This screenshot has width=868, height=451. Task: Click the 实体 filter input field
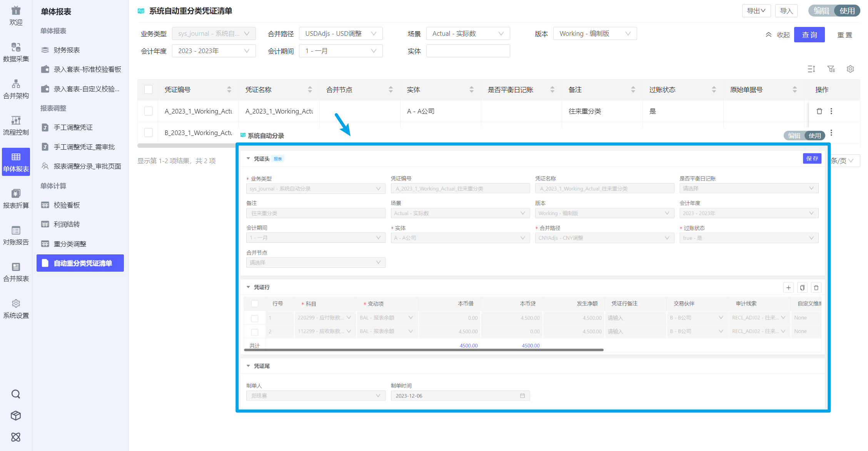pos(468,51)
